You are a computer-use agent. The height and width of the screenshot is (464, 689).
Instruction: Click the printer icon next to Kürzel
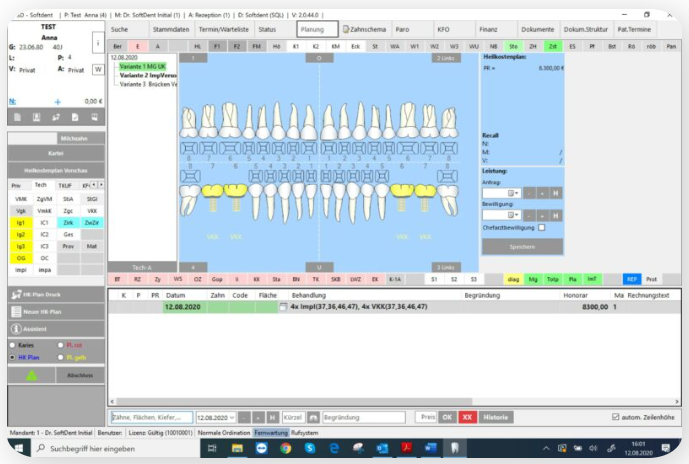tap(313, 417)
